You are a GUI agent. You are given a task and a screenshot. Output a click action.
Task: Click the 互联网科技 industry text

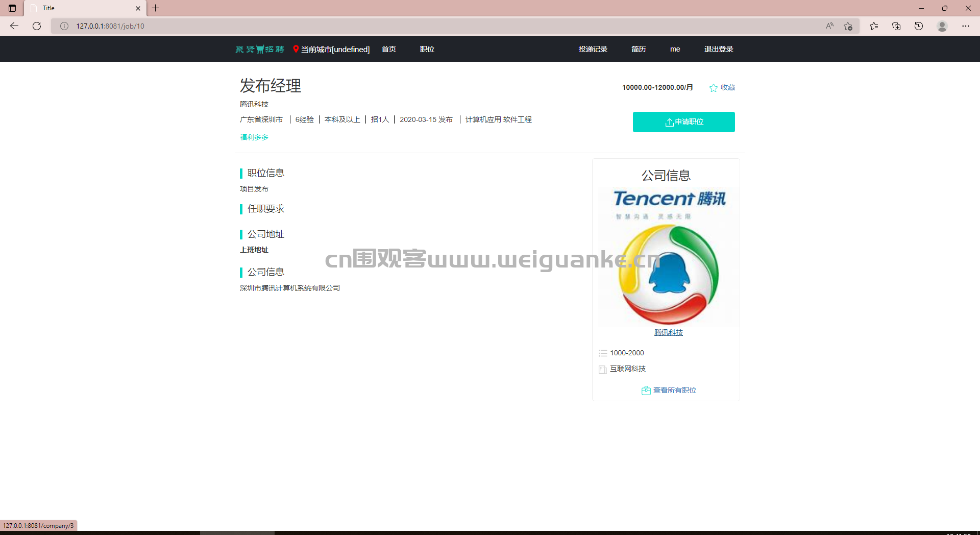(628, 369)
